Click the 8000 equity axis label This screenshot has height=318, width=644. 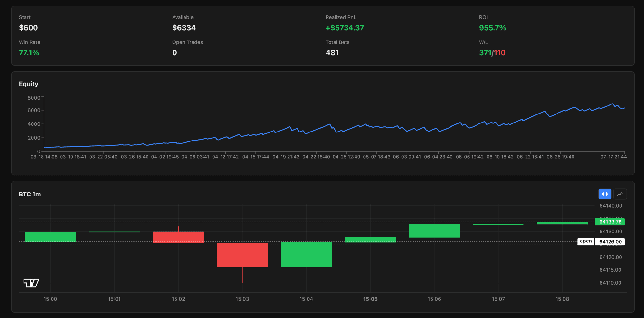point(34,98)
